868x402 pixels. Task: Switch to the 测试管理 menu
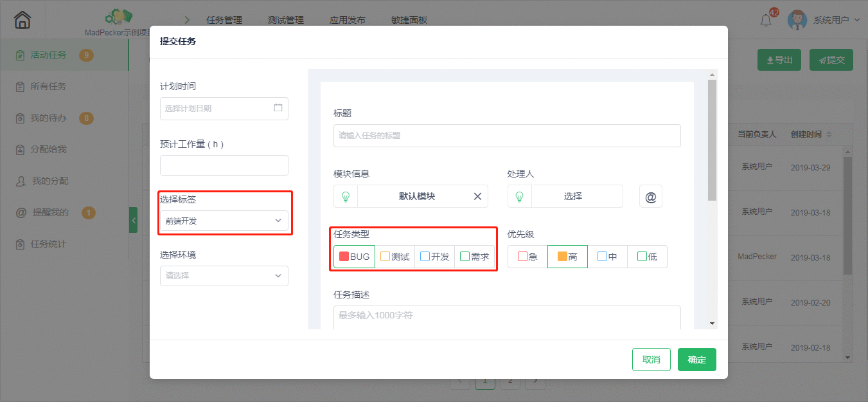click(x=285, y=19)
